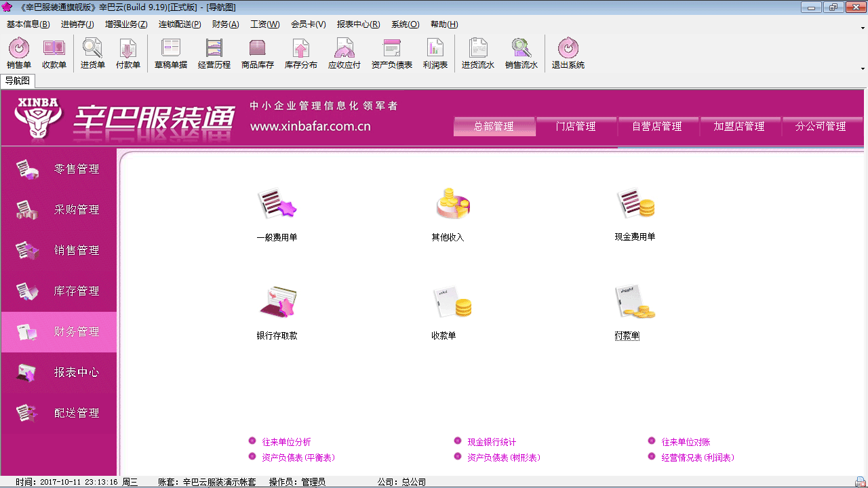
Task: Open the 系统(O) menu
Action: 406,24
